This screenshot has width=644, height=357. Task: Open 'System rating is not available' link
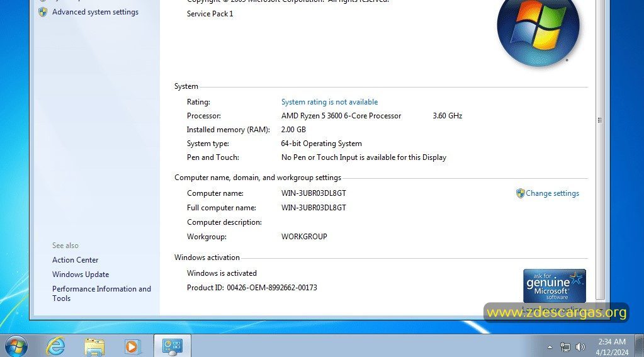click(x=329, y=102)
